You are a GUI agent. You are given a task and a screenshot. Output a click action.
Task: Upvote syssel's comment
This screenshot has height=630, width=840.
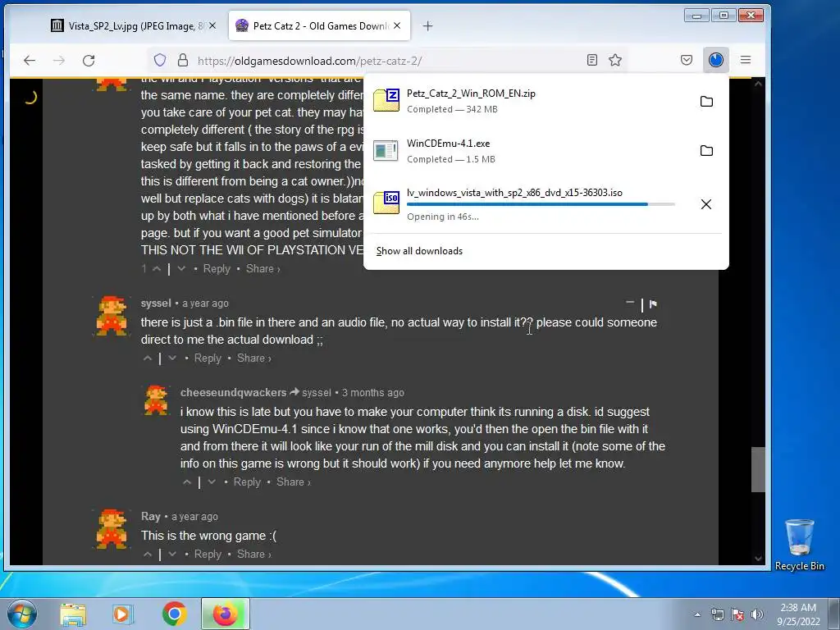tap(148, 358)
